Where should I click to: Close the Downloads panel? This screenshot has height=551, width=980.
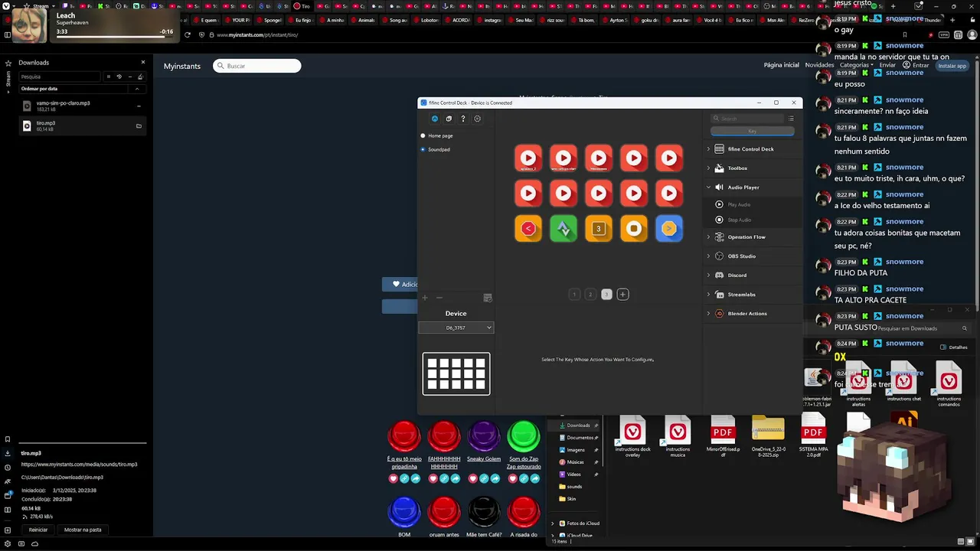click(142, 62)
